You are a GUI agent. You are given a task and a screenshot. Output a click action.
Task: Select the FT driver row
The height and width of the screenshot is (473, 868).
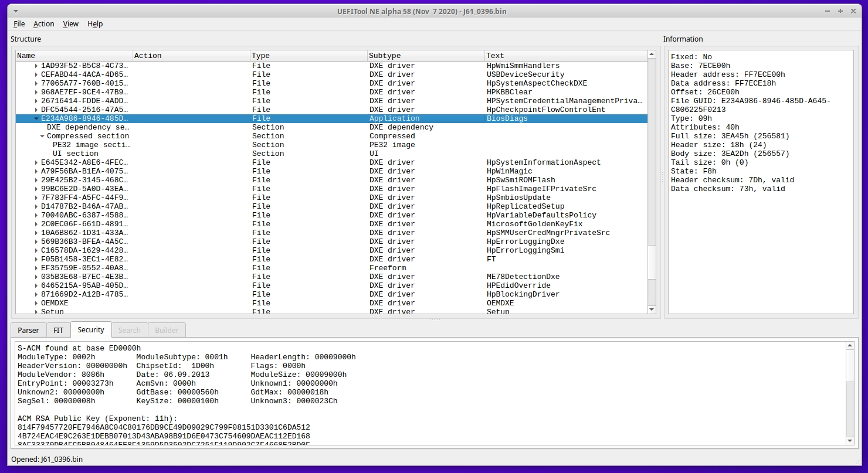click(x=331, y=259)
